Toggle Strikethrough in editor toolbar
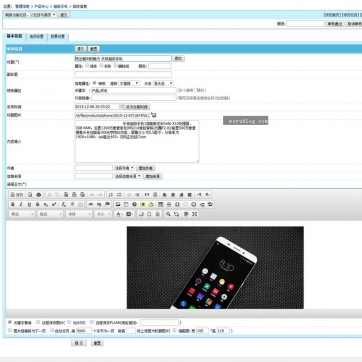The width and height of the screenshot is (362, 362). pyautogui.click(x=37, y=204)
